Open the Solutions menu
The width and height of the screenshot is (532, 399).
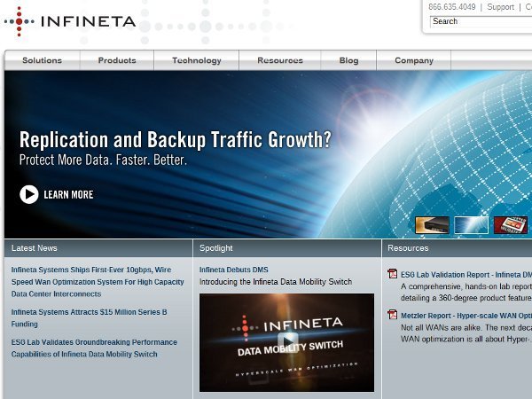[42, 60]
